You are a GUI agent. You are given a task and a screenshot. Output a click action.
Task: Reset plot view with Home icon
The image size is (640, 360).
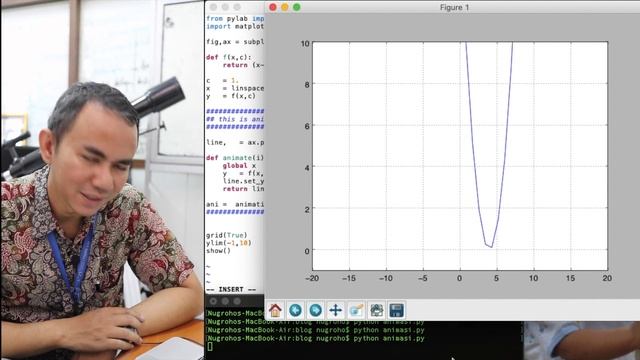pyautogui.click(x=275, y=311)
